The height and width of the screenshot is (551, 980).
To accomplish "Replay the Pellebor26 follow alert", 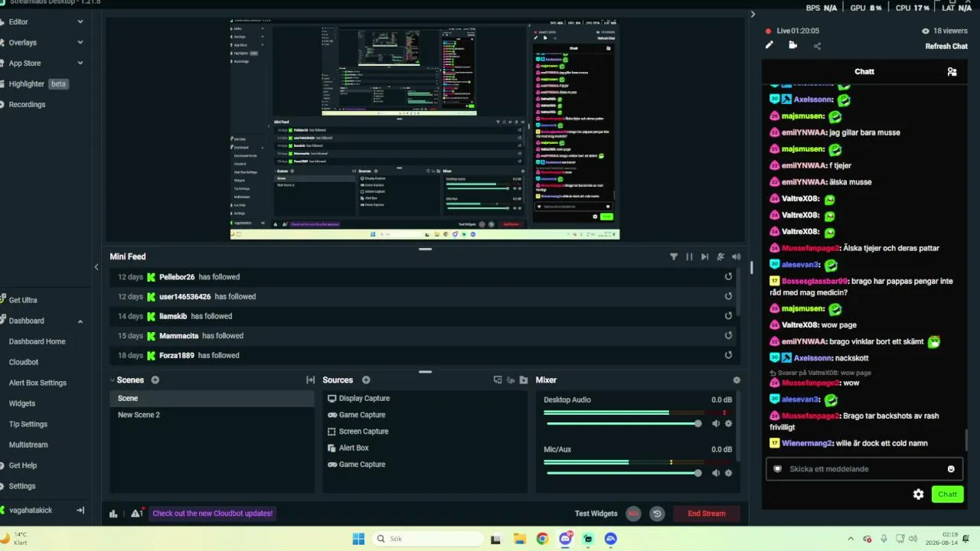I will (x=728, y=277).
